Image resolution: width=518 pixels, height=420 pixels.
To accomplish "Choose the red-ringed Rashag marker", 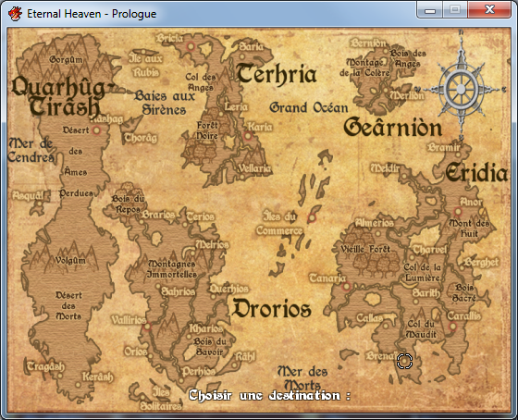I will pyautogui.click(x=96, y=130).
